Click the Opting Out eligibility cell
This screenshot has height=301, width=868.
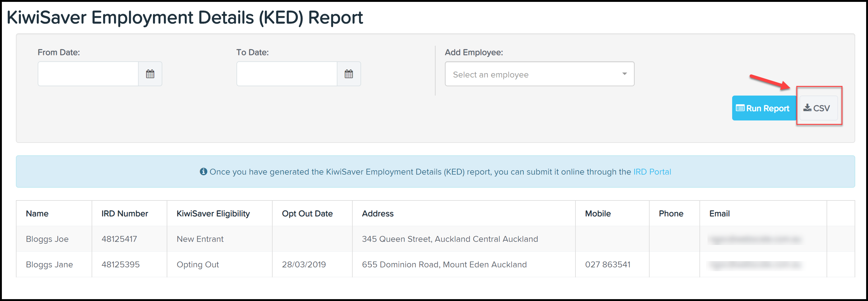click(x=220, y=264)
